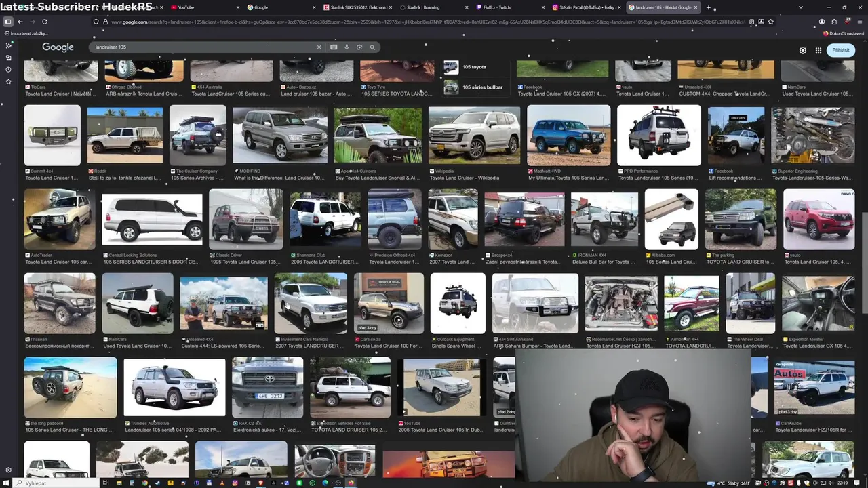The height and width of the screenshot is (488, 868).
Task: Open the Reddit cut-off Land Cruiser image
Action: pyautogui.click(x=125, y=136)
